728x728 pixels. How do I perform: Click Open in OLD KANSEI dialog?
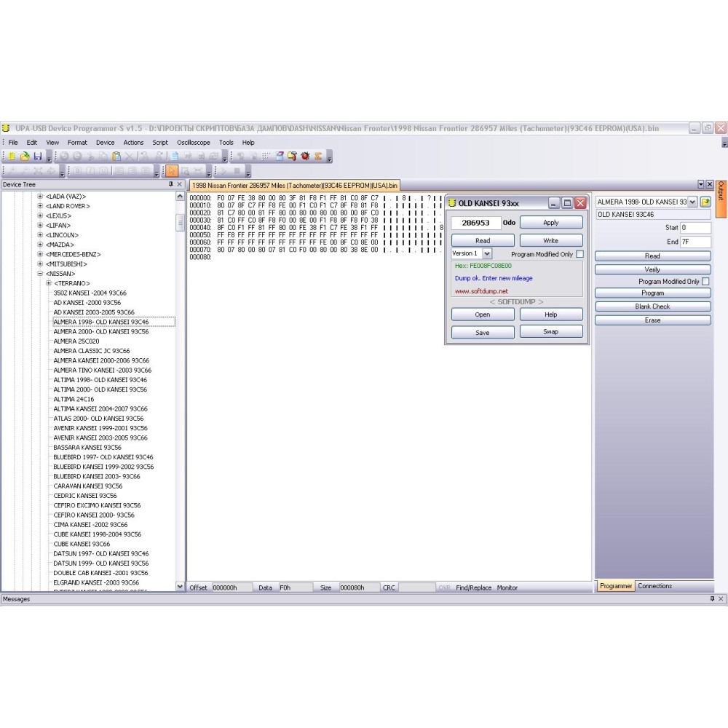coord(483,314)
